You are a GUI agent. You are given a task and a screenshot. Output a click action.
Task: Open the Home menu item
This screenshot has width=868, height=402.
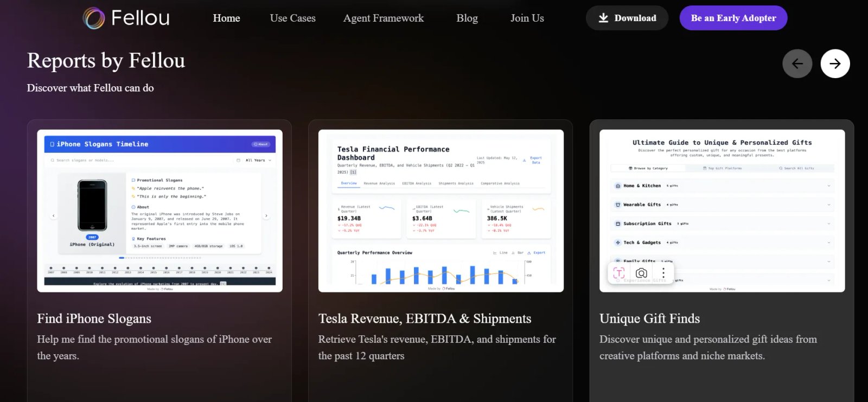226,18
